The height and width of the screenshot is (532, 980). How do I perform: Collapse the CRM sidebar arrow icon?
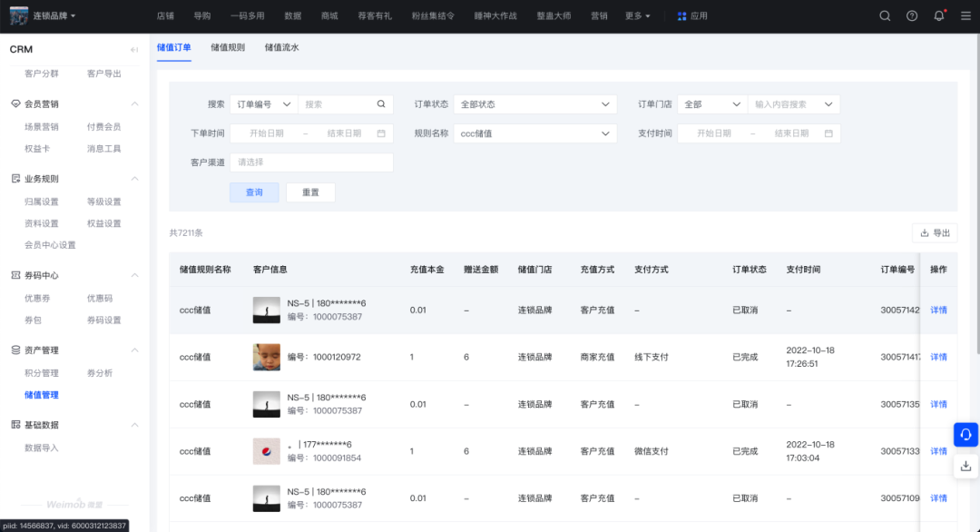[x=133, y=49]
